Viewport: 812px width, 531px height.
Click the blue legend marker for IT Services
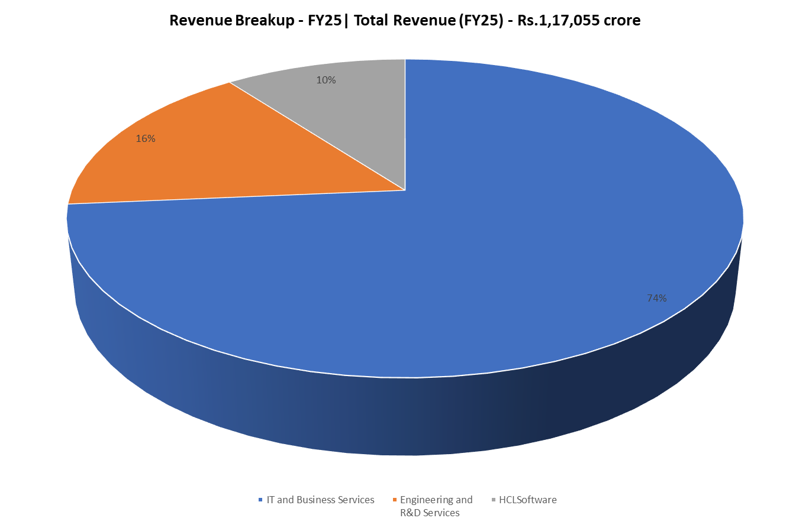click(260, 500)
